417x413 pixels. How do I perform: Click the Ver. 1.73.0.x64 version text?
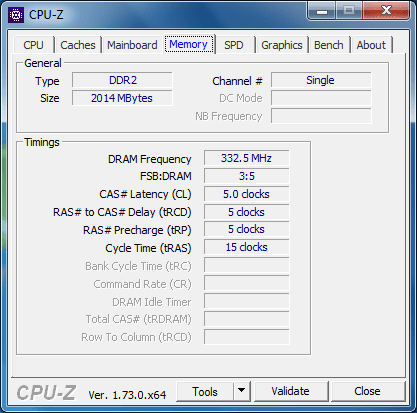click(127, 395)
